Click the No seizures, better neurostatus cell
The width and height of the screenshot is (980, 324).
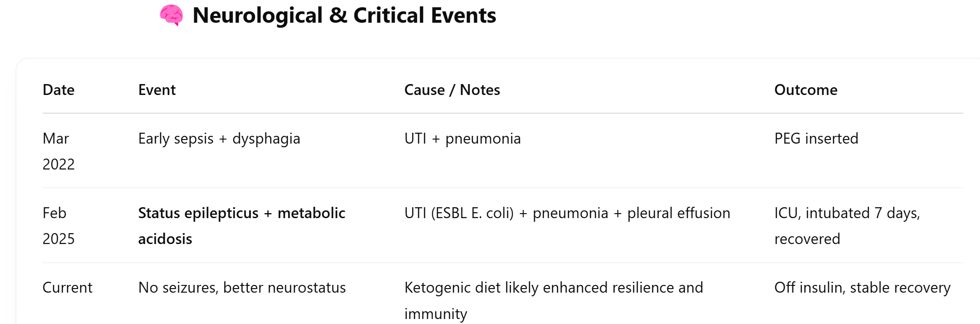click(x=242, y=288)
